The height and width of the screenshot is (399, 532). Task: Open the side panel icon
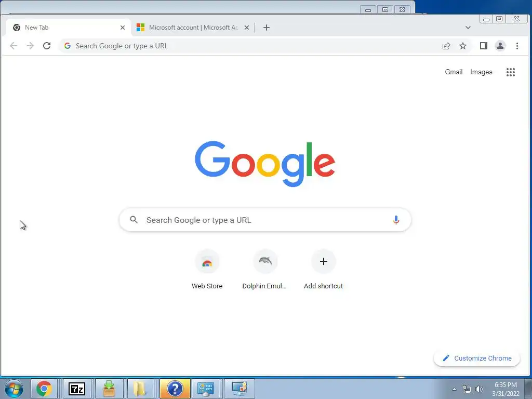point(484,46)
